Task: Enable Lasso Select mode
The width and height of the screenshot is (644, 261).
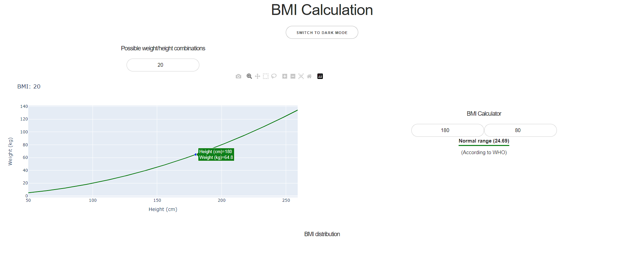Action: click(x=274, y=76)
